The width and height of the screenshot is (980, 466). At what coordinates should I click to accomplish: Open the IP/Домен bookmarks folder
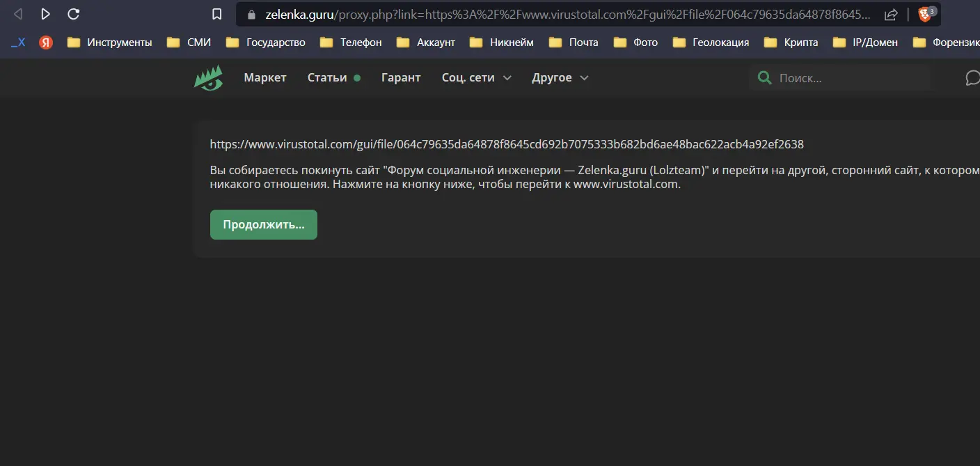(x=865, y=42)
